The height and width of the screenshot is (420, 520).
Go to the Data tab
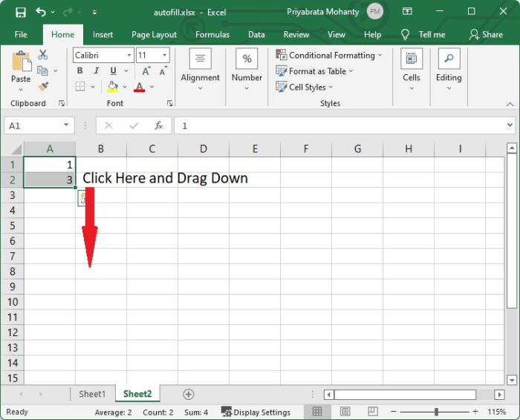256,34
